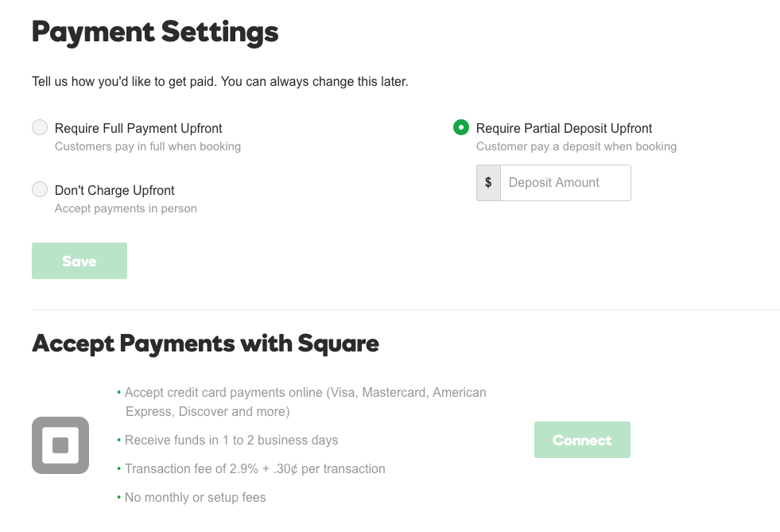Select the Require Full Payment Upfront radio button
This screenshot has width=780, height=532.
[40, 127]
